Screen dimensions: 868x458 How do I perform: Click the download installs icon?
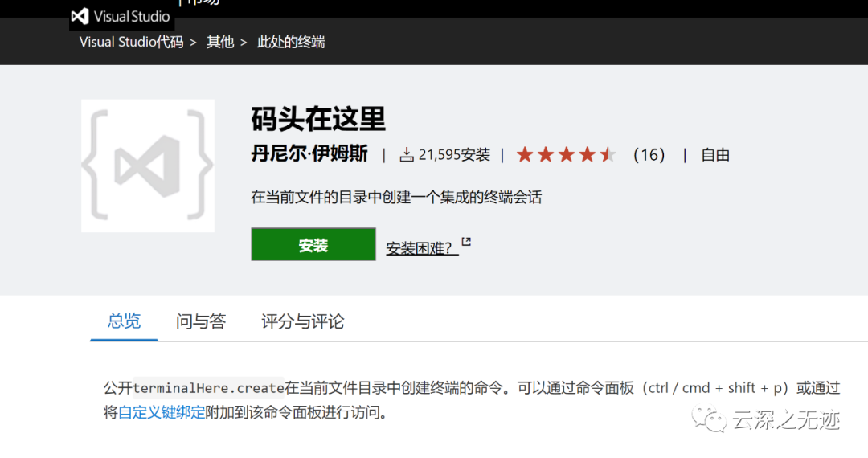pos(407,155)
